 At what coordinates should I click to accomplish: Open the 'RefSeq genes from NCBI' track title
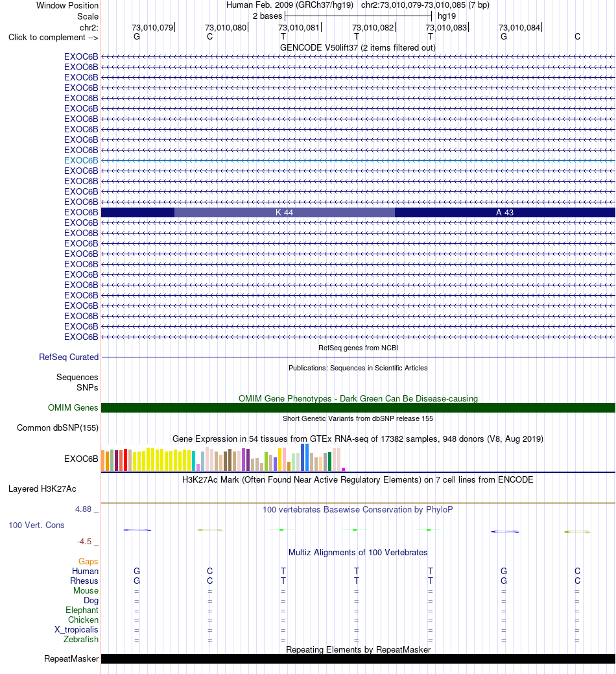point(358,348)
